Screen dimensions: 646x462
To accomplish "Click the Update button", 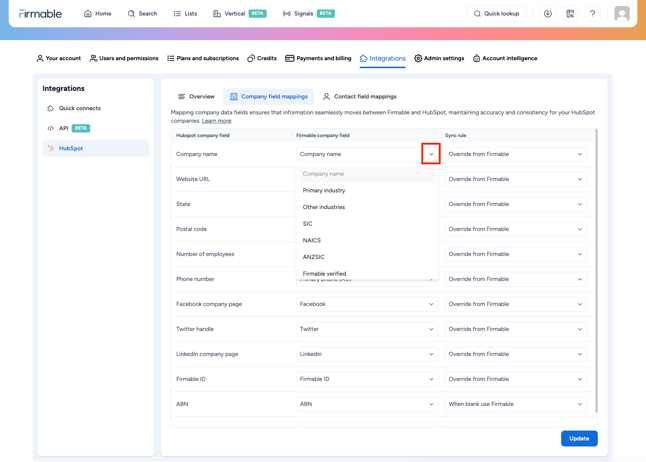I will tap(579, 439).
